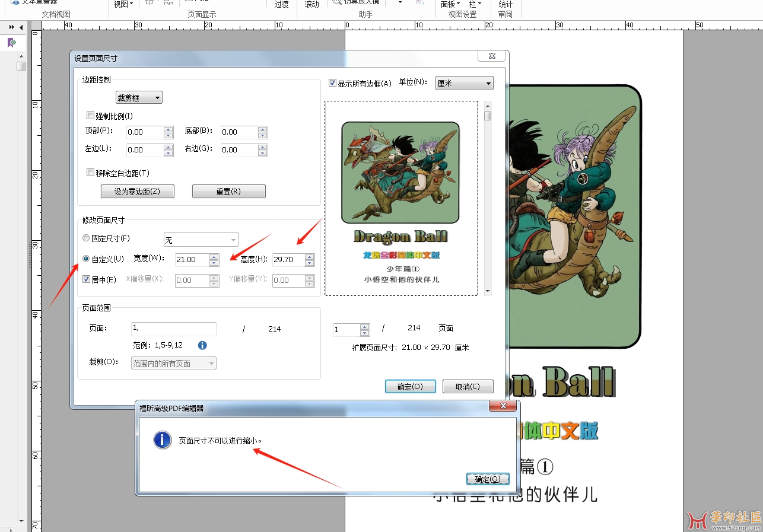This screenshot has height=532, width=763.
Task: Open the 裁剪框 dropdown
Action: click(x=139, y=97)
